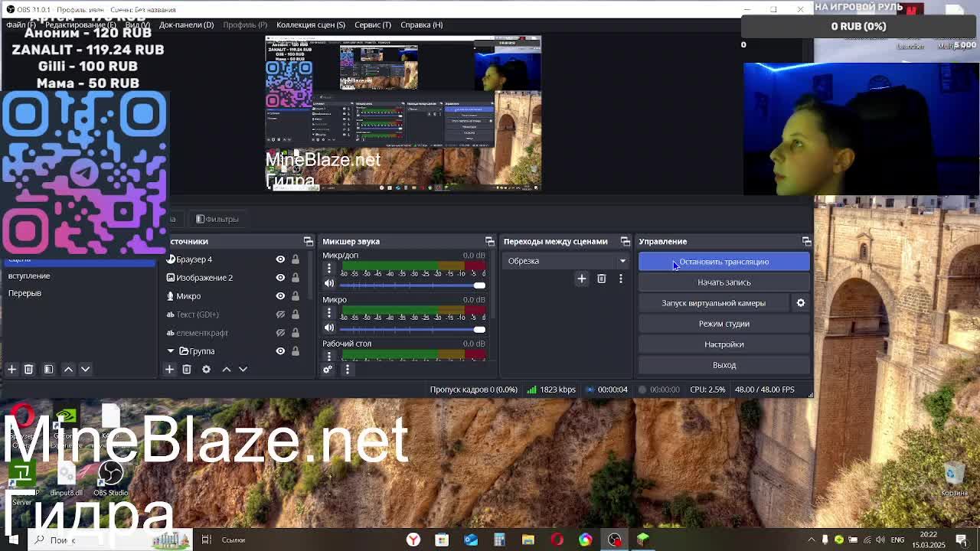Image resolution: width=980 pixels, height=551 pixels.
Task: Open Настройки settings
Action: [x=724, y=344]
